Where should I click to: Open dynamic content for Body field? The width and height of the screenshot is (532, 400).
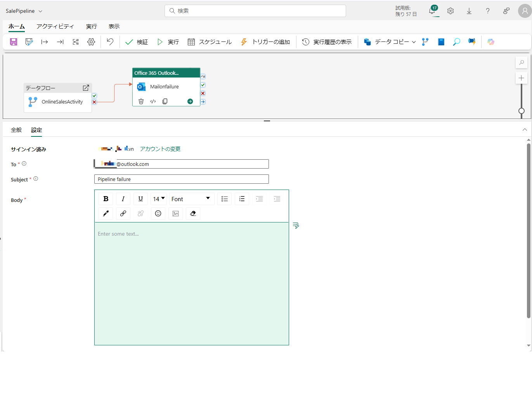(x=296, y=226)
